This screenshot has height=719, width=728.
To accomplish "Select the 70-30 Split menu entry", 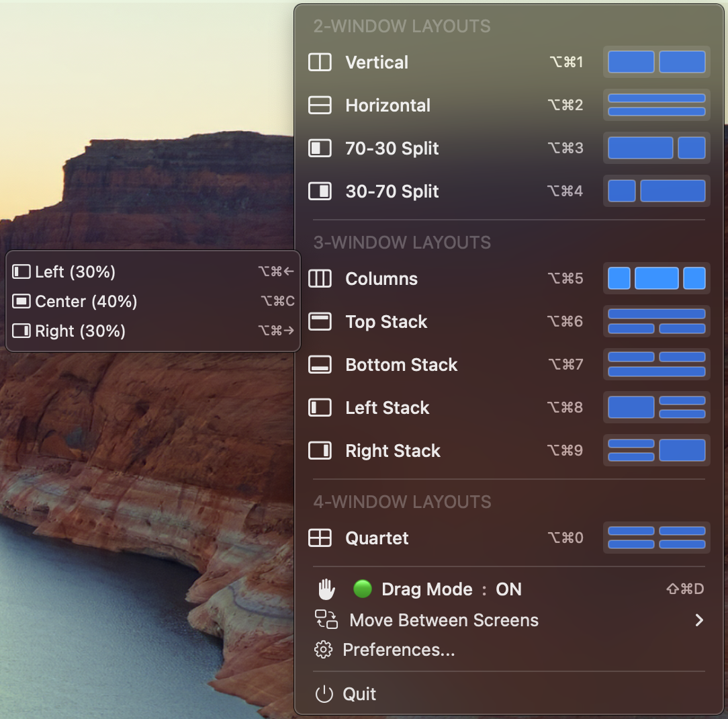I will point(509,148).
